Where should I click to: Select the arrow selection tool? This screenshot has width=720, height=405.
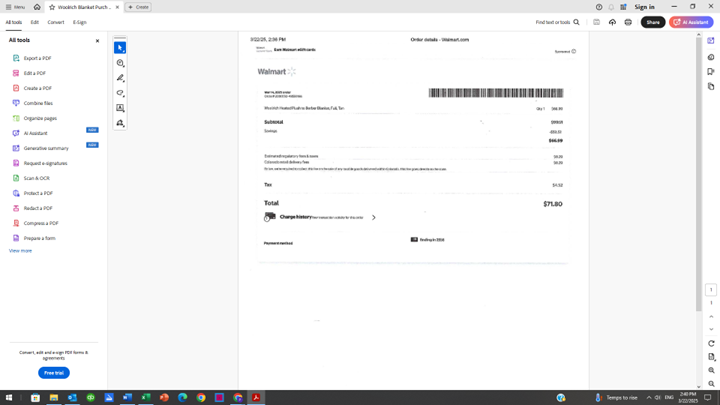(120, 48)
